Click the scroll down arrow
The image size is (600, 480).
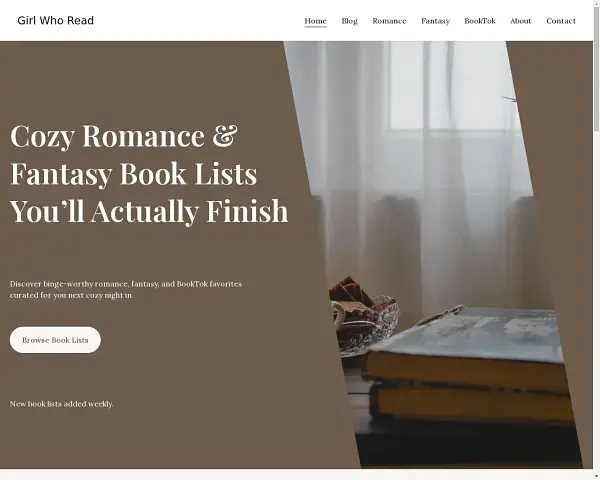coord(597,477)
